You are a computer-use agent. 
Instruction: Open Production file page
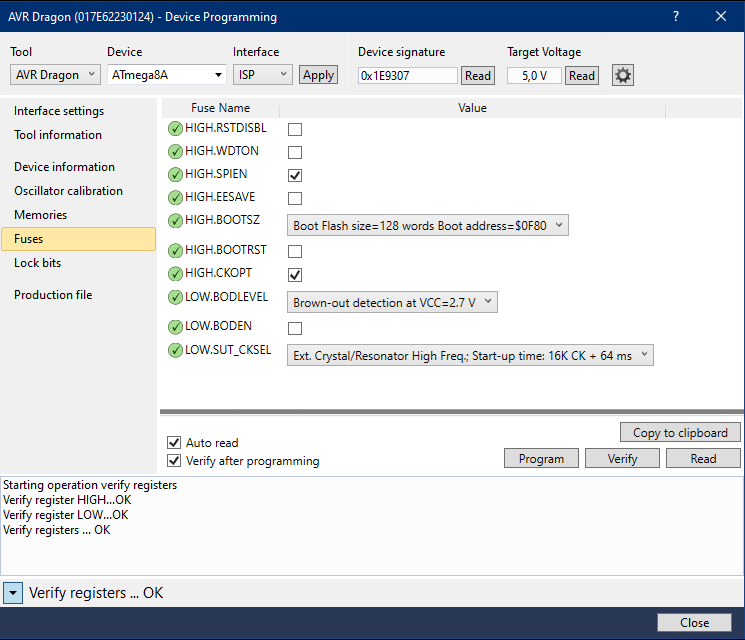[53, 295]
